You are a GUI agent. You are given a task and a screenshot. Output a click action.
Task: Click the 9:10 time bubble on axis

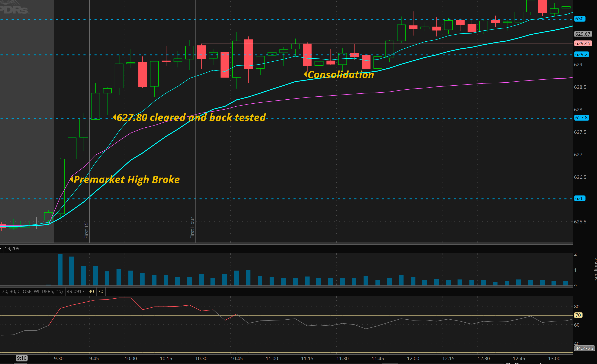[22, 358]
